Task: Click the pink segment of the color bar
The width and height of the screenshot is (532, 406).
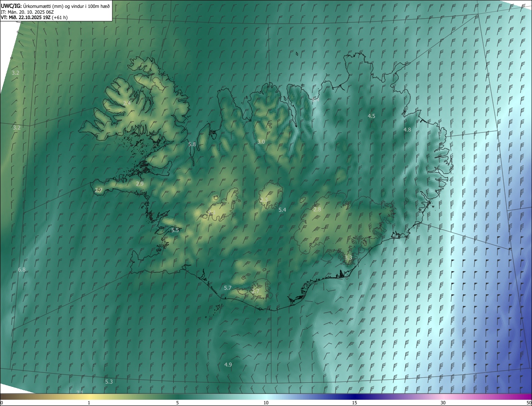Action: (443, 397)
